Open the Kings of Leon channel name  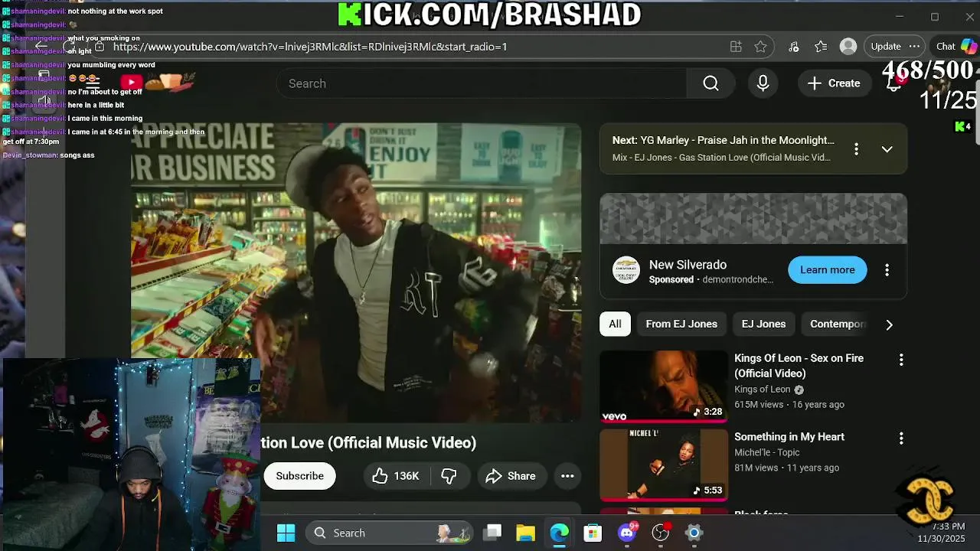tap(763, 390)
